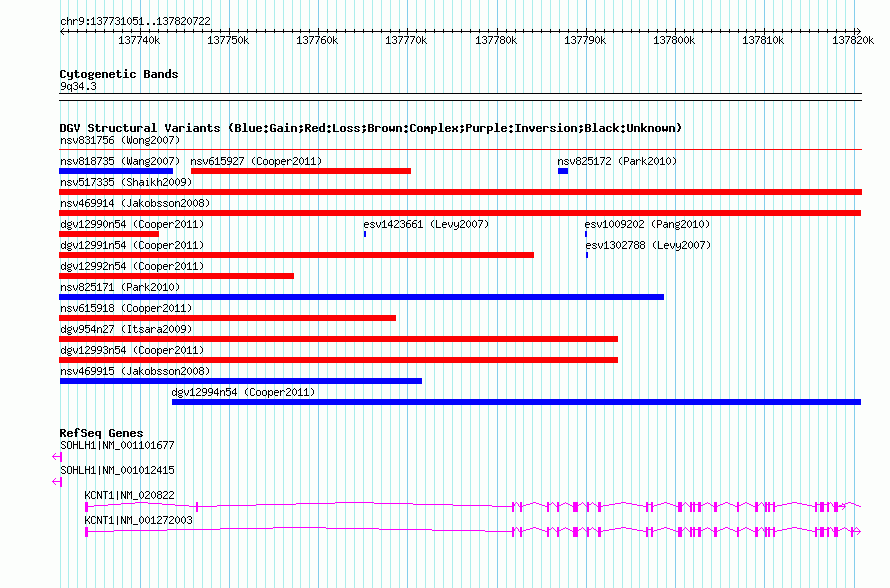Select the small blue nsv825172 bar
The width and height of the screenshot is (890, 588).
click(x=563, y=171)
